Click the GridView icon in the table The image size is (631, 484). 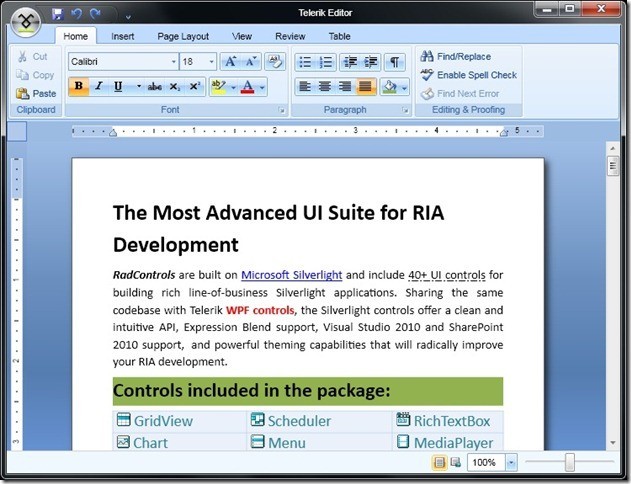point(123,419)
